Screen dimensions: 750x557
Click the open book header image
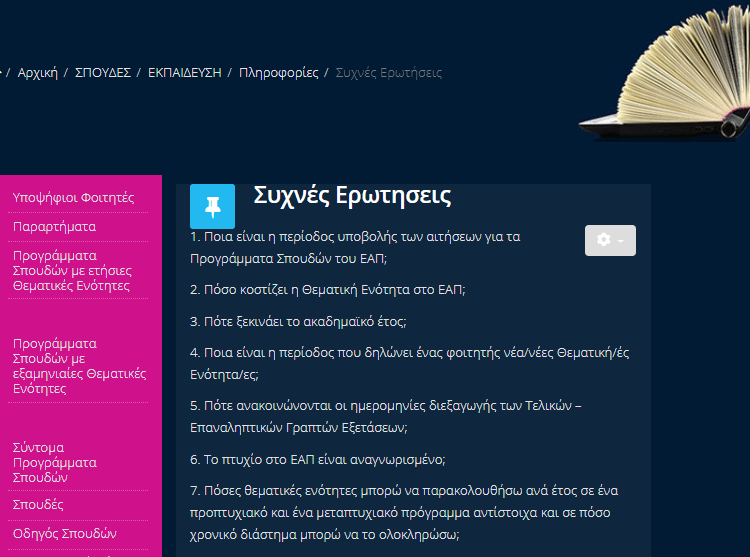coord(665,72)
